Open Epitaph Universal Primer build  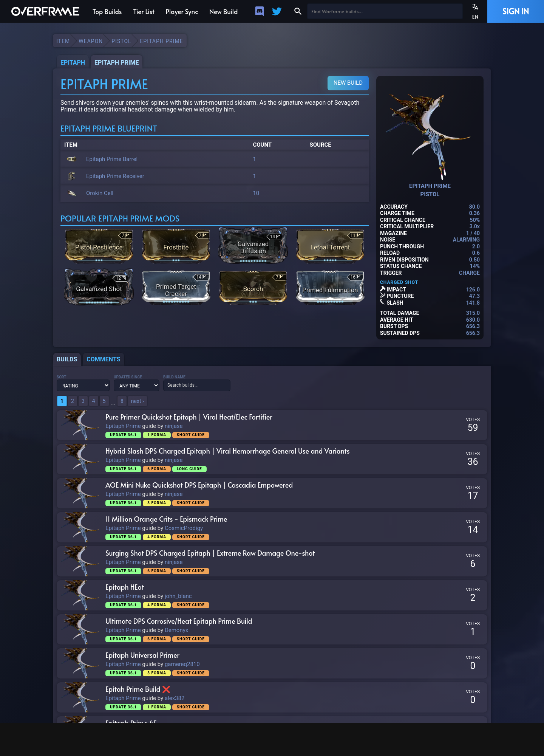click(x=142, y=655)
